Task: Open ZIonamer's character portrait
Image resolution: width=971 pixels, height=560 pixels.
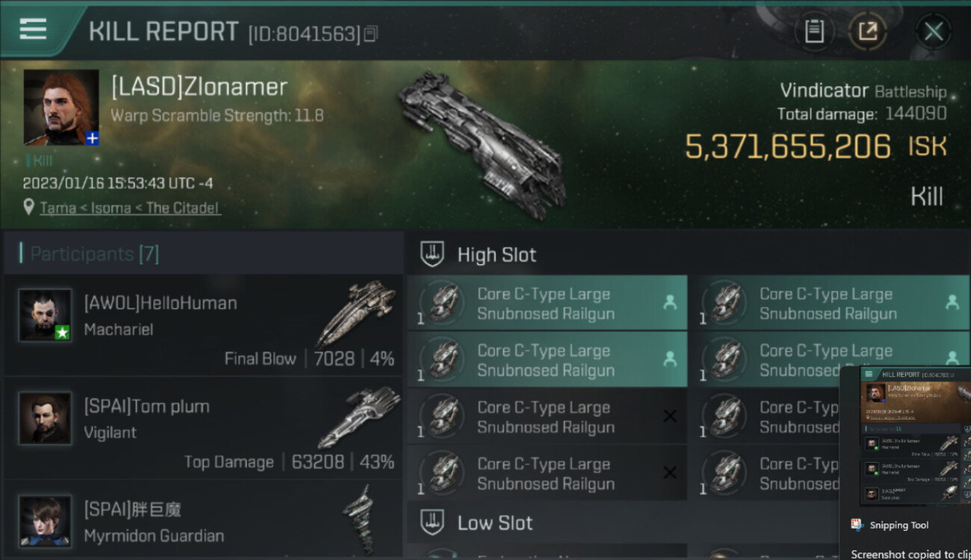Action: [x=61, y=107]
